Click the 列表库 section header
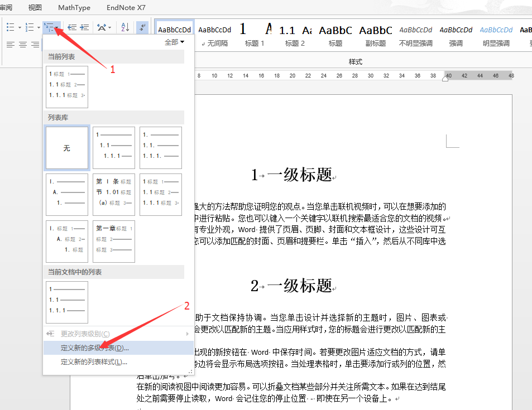Screen dimensions: 532x410 [x=114, y=117]
